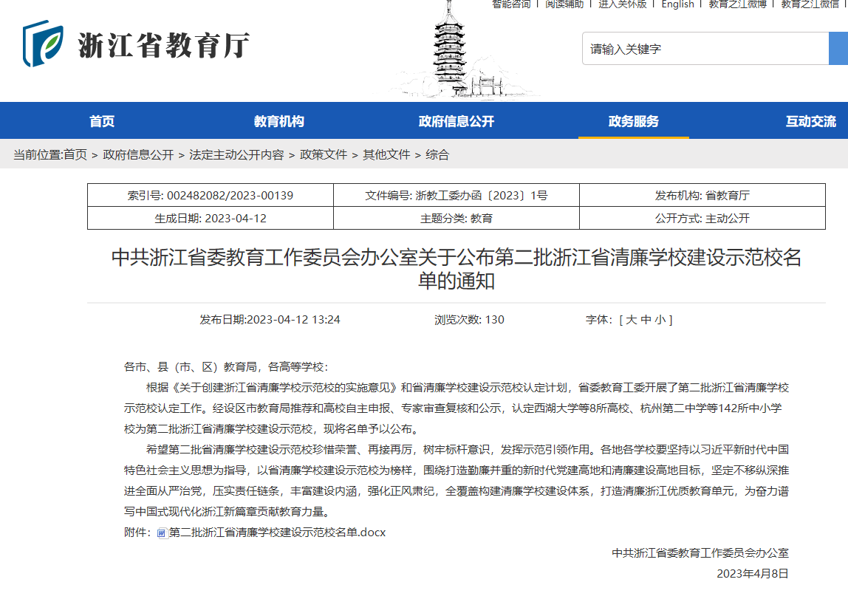Set font size to 中
The image size is (848, 616).
[646, 320]
